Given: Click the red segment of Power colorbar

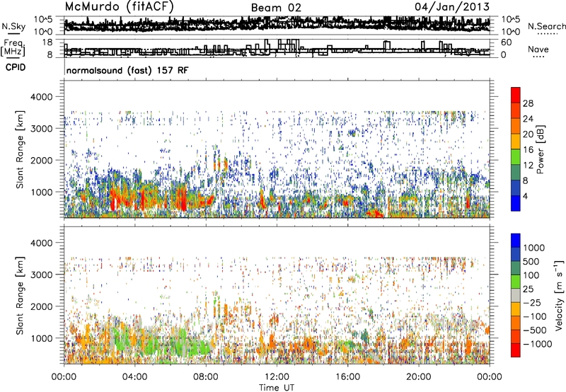Looking at the screenshot, I should 516,95.
